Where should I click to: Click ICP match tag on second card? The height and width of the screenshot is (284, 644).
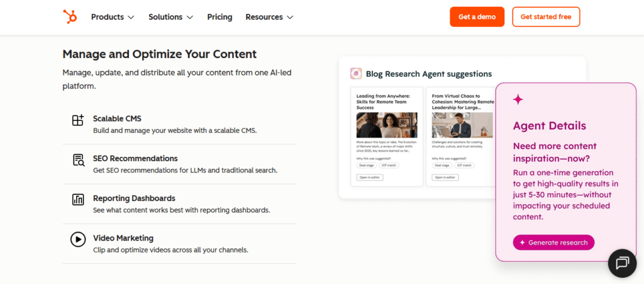click(464, 165)
